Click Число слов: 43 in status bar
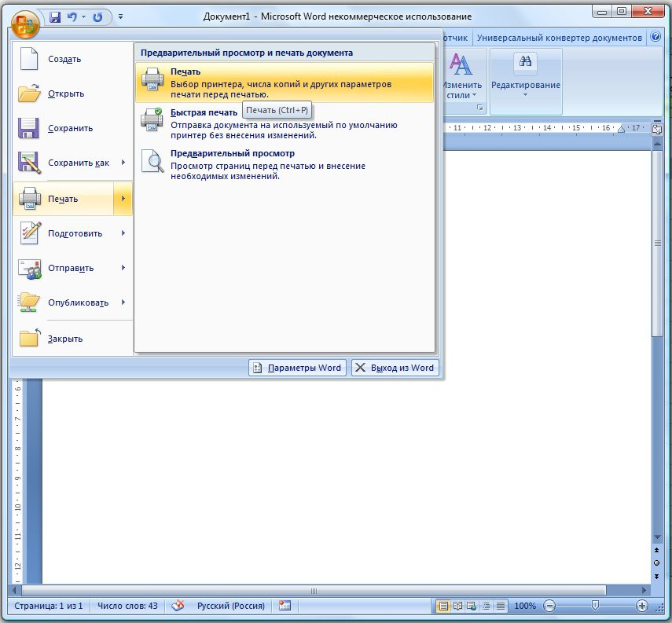Image resolution: width=672 pixels, height=623 pixels. click(127, 606)
